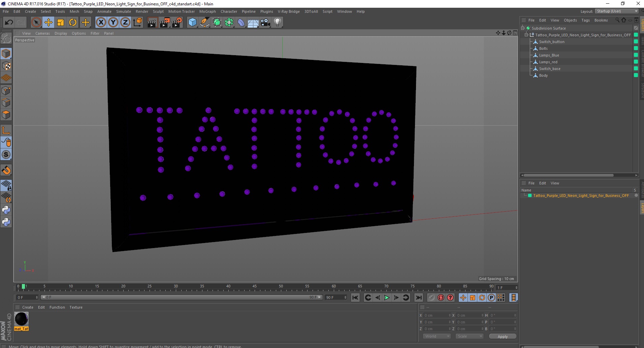The image size is (644, 348).
Task: Open the World coordinate dropdown
Action: pyautogui.click(x=437, y=336)
